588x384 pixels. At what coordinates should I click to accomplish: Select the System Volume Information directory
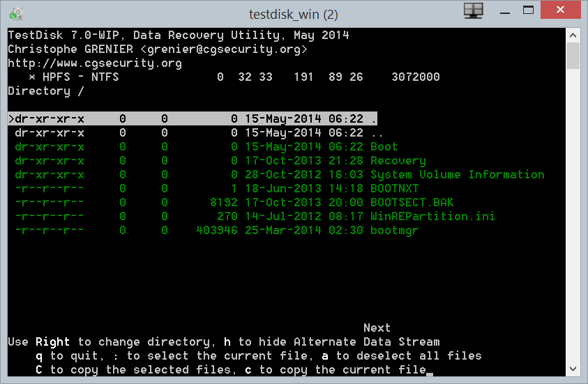tap(457, 175)
